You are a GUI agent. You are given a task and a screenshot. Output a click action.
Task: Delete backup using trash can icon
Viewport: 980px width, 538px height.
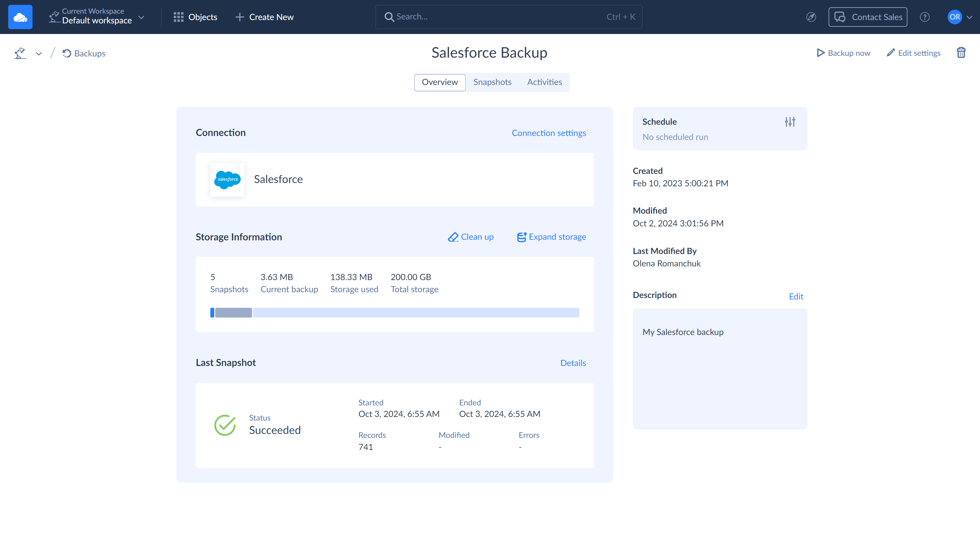[961, 52]
